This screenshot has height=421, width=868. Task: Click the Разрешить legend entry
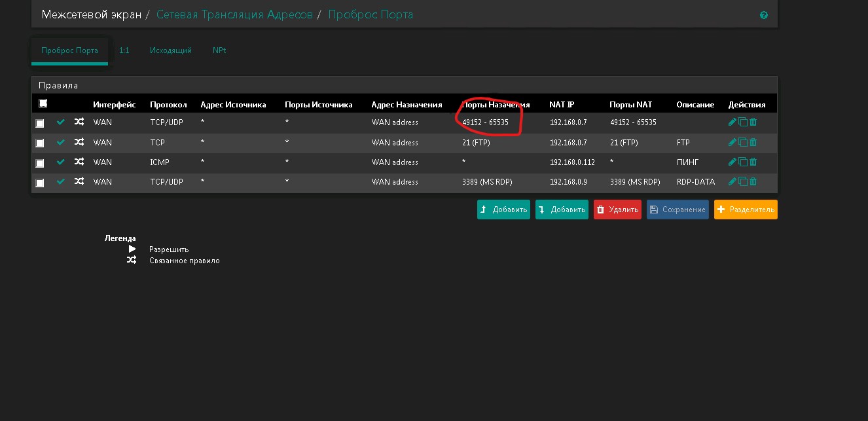pos(169,249)
